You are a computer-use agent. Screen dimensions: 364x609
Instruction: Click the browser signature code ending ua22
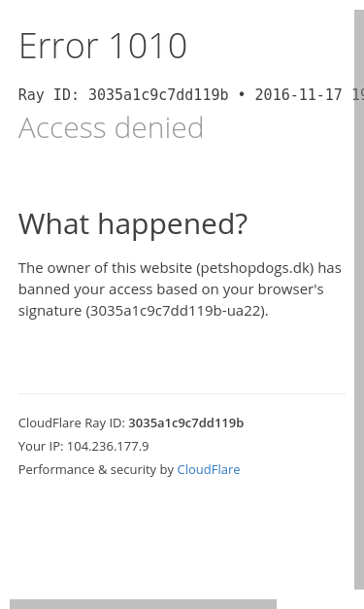click(177, 311)
